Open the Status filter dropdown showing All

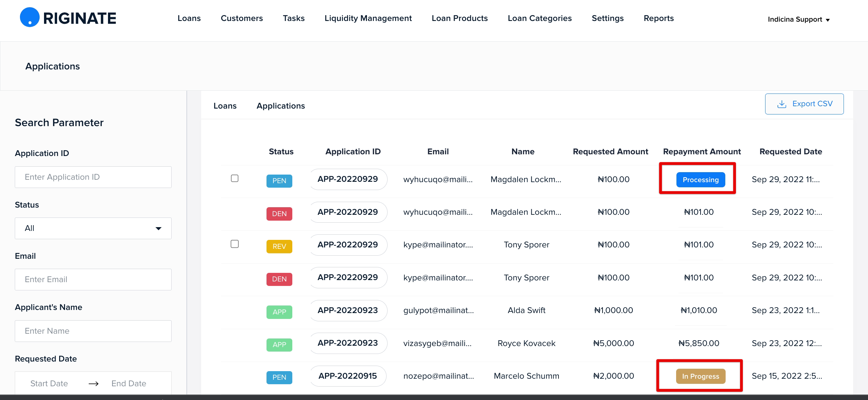93,228
